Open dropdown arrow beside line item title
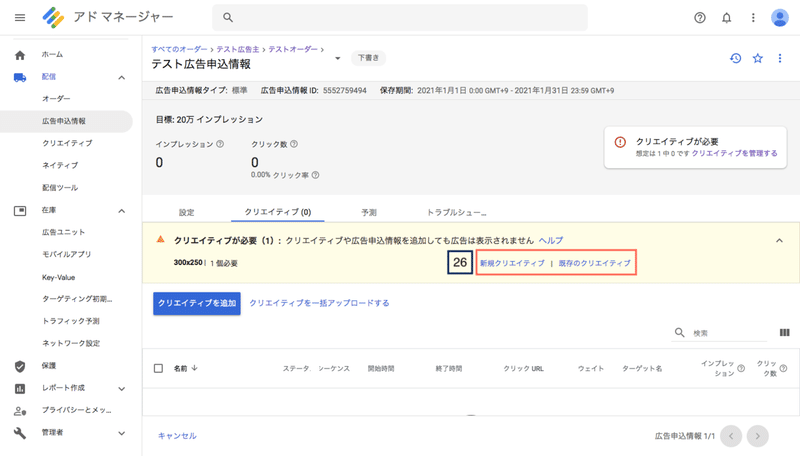Screen dimensions: 800x456 pyautogui.click(x=337, y=58)
